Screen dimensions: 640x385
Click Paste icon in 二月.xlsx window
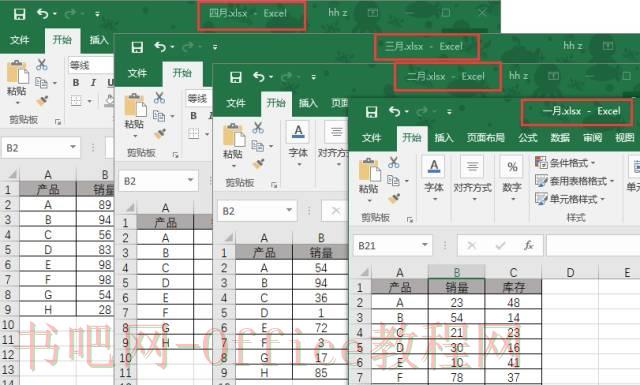coord(234,136)
